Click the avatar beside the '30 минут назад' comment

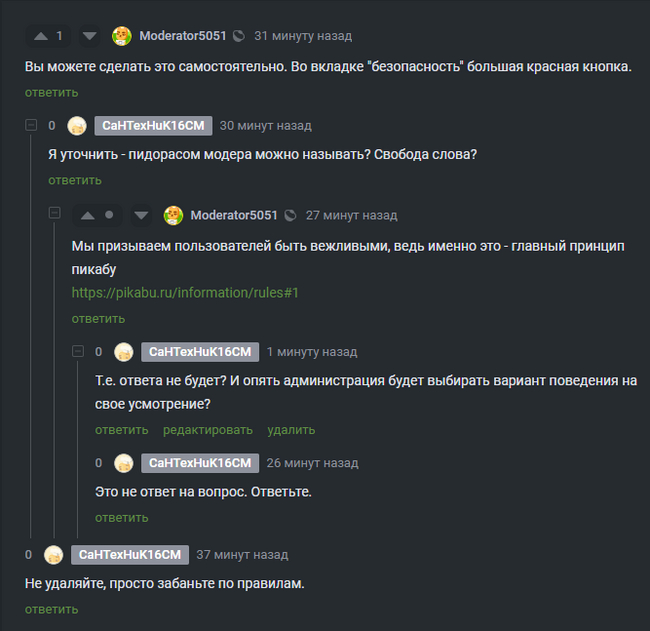77,126
